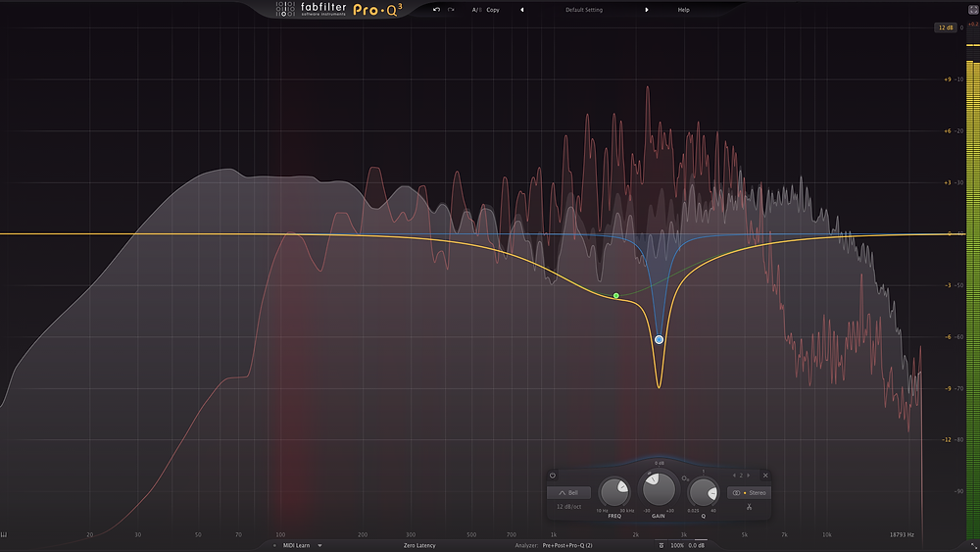
Task: Toggle the Gain-Q interaction button
Action: 686,478
